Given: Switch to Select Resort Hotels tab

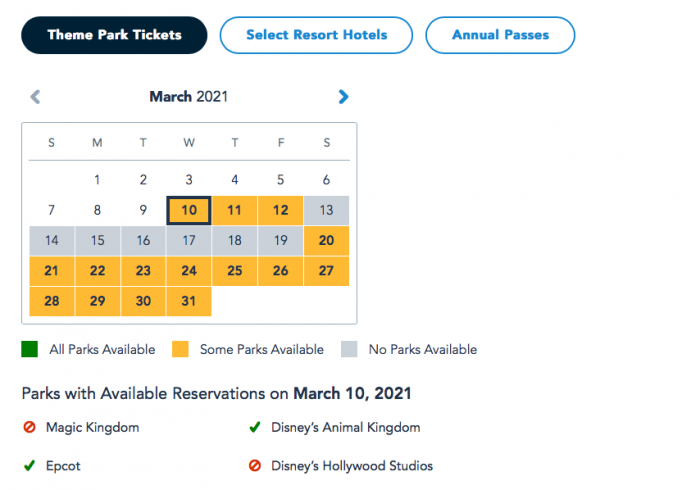Looking at the screenshot, I should pos(316,35).
